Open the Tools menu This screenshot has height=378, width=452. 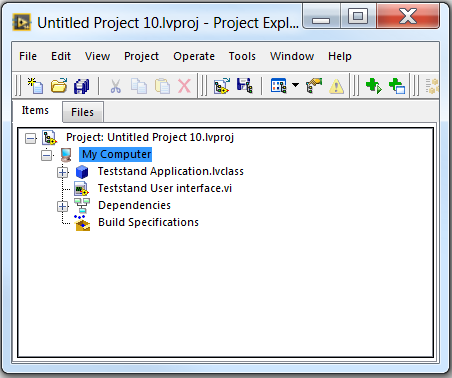[x=242, y=56]
